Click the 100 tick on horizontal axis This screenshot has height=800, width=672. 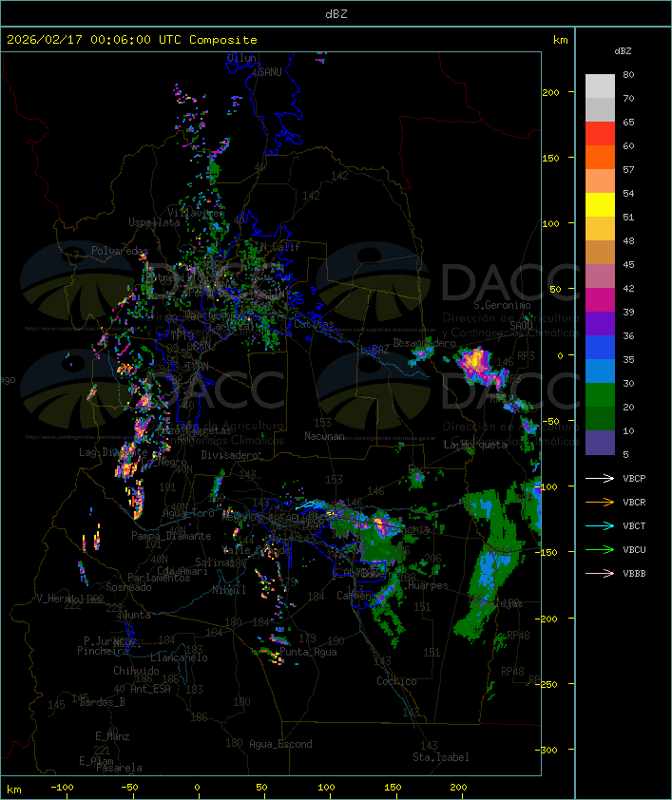[327, 788]
